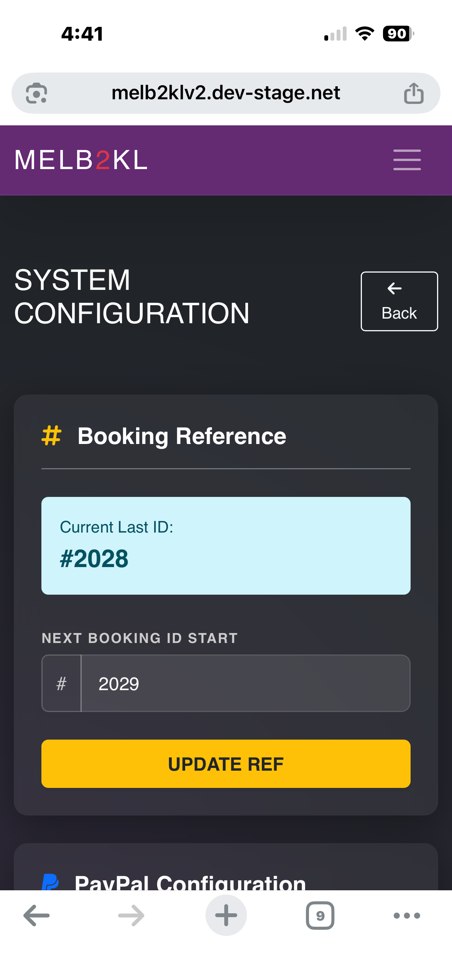This screenshot has width=452, height=980.
Task: Tap the URL melb2klv2.dev-stage.net address text
Action: click(225, 93)
